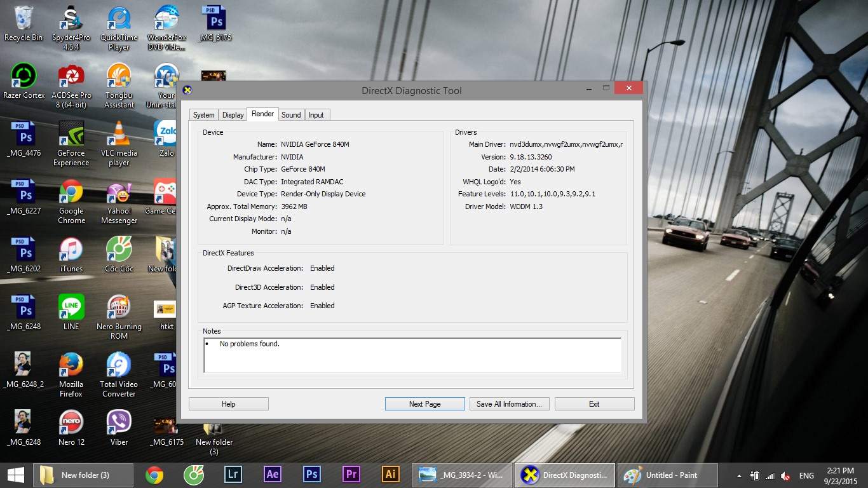This screenshot has height=488, width=868.
Task: Switch to _MG_3934-2 photo viewer window
Action: point(462,475)
